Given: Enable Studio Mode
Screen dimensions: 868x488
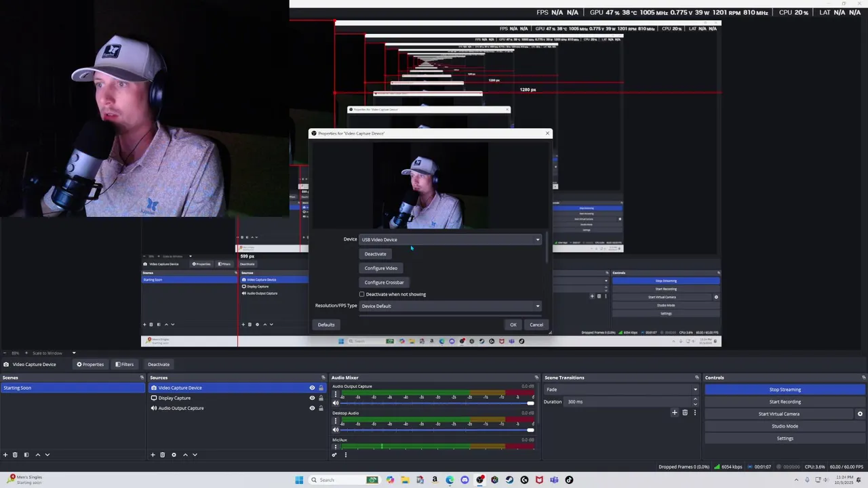Looking at the screenshot, I should click(785, 426).
